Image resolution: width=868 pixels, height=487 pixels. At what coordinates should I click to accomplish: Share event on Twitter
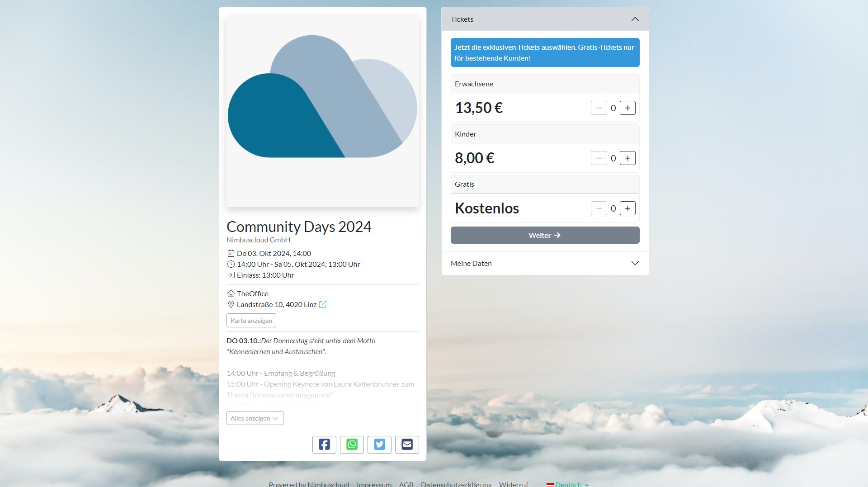(x=379, y=444)
